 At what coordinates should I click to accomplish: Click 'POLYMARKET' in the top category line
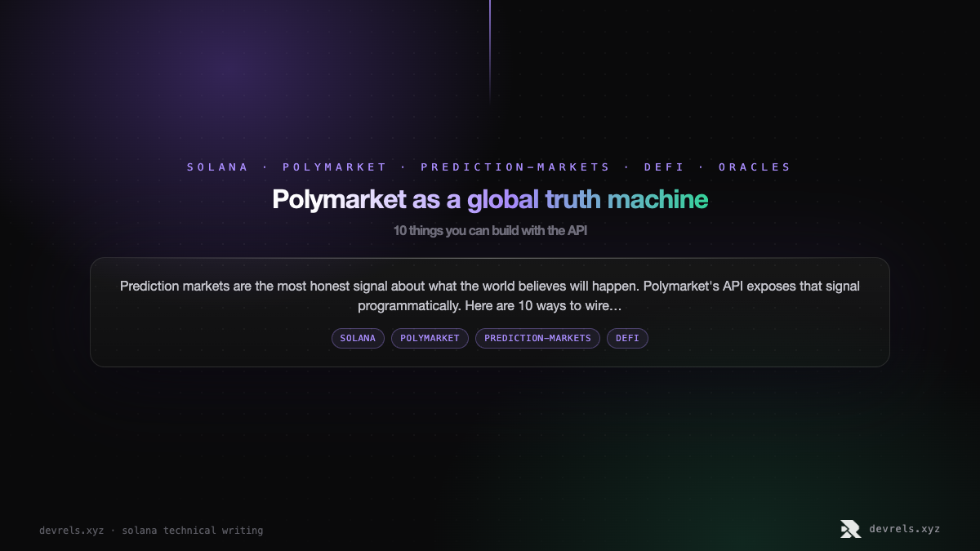[x=335, y=167]
